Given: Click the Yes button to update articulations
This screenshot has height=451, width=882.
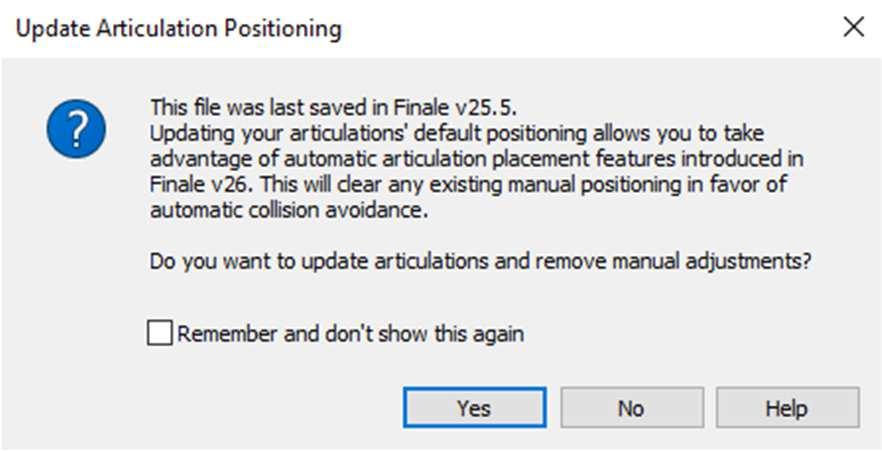Looking at the screenshot, I should (474, 408).
